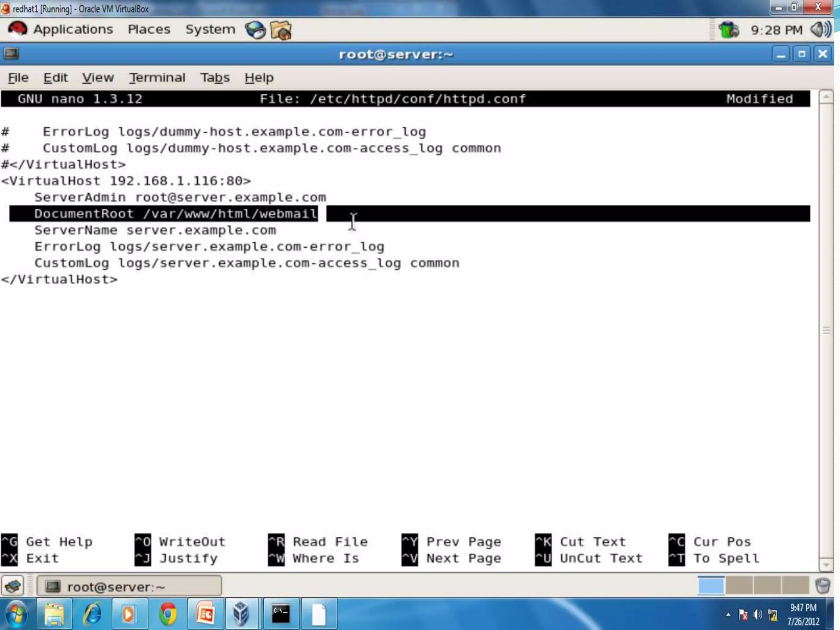This screenshot has width=840, height=630.
Task: Switch to the first workspace in pager
Action: 711,585
